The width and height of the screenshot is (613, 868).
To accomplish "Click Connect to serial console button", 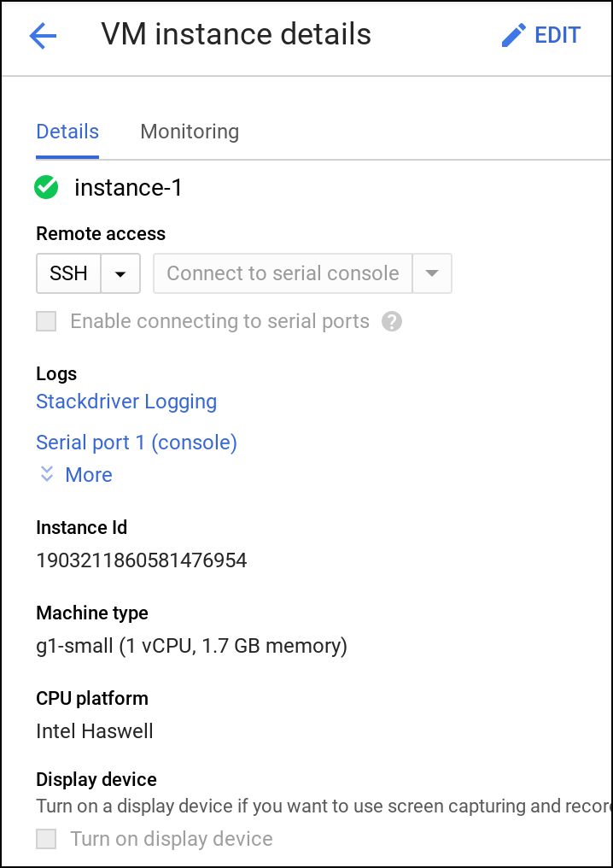I will 283,273.
